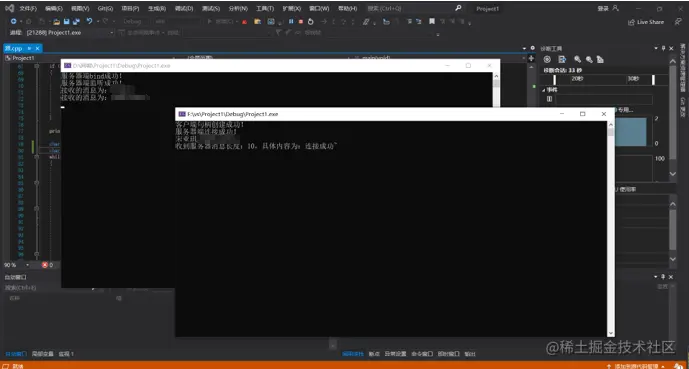Open the process [21288] Project1.exe dropdown
The width and height of the screenshot is (689, 369).
(70, 33)
